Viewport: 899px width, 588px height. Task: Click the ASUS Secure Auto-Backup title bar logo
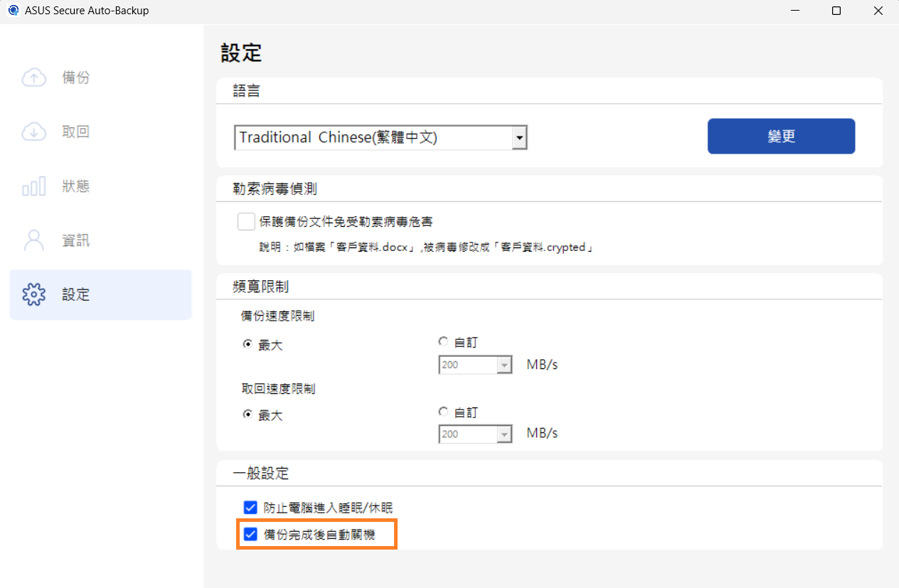coord(13,11)
